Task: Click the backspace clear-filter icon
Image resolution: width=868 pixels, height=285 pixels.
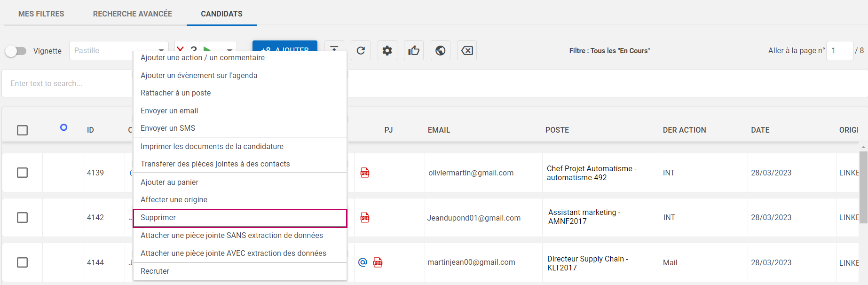Action: pyautogui.click(x=467, y=51)
